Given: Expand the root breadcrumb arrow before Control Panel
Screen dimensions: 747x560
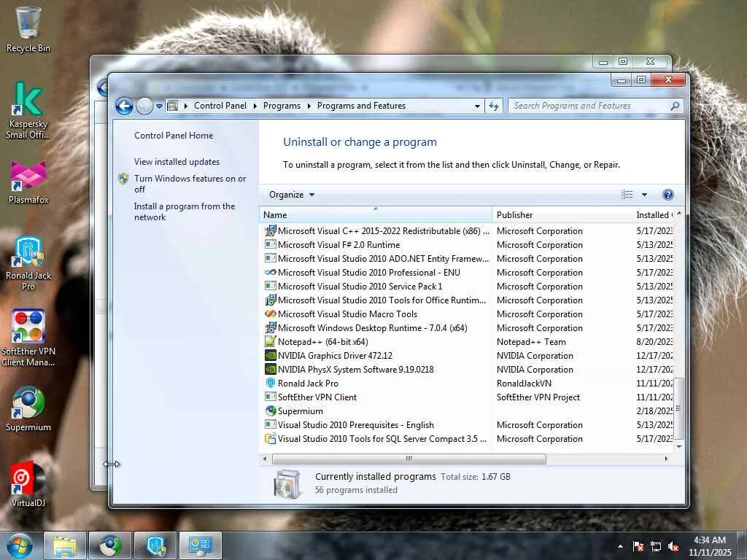Looking at the screenshot, I should tap(186, 106).
